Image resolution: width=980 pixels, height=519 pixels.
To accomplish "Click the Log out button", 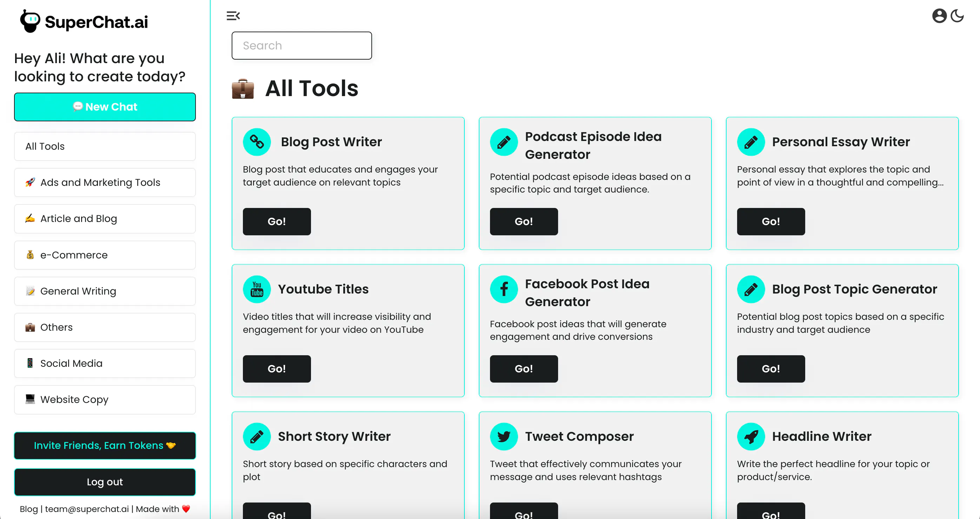I will (105, 482).
